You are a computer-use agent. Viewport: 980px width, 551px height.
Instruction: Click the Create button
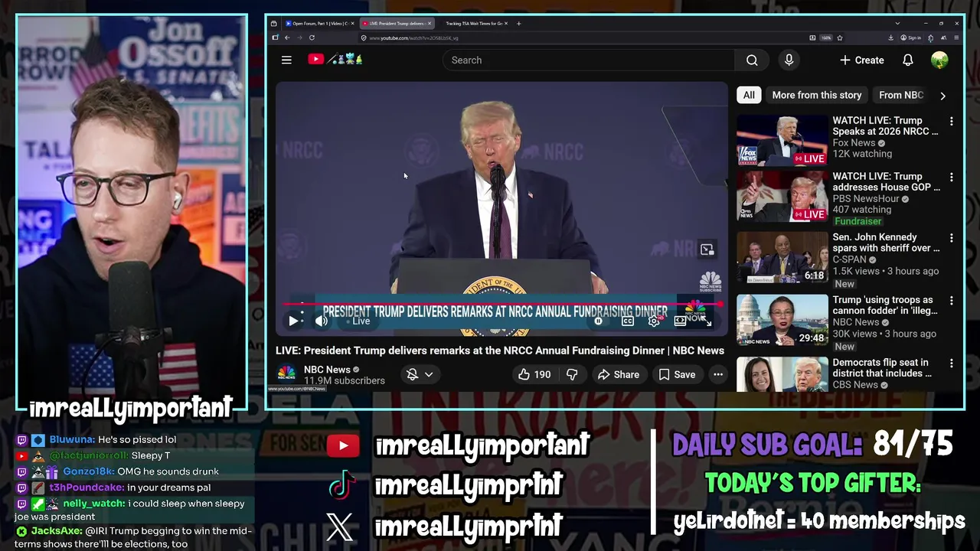point(861,60)
